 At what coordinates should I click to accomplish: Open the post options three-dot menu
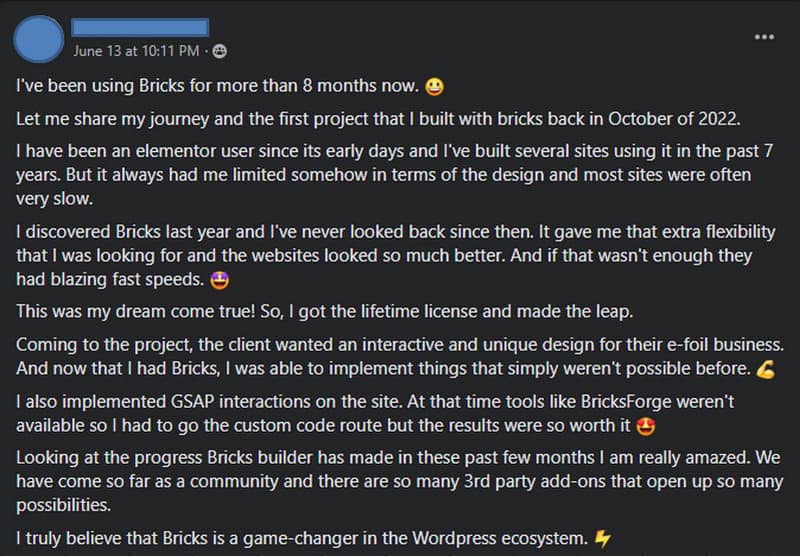764,37
